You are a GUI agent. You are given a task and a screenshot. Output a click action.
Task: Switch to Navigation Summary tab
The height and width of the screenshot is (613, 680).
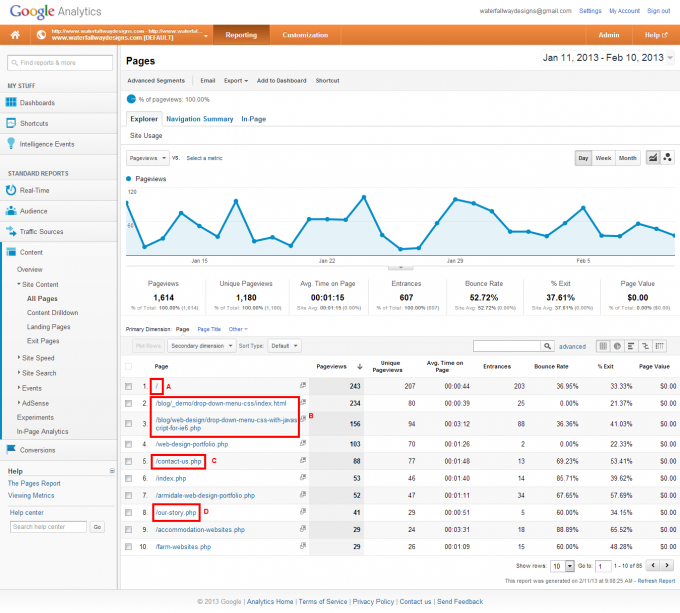199,119
